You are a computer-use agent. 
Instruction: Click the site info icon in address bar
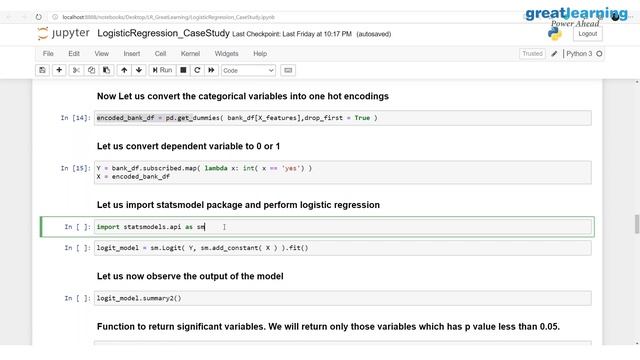(x=55, y=17)
